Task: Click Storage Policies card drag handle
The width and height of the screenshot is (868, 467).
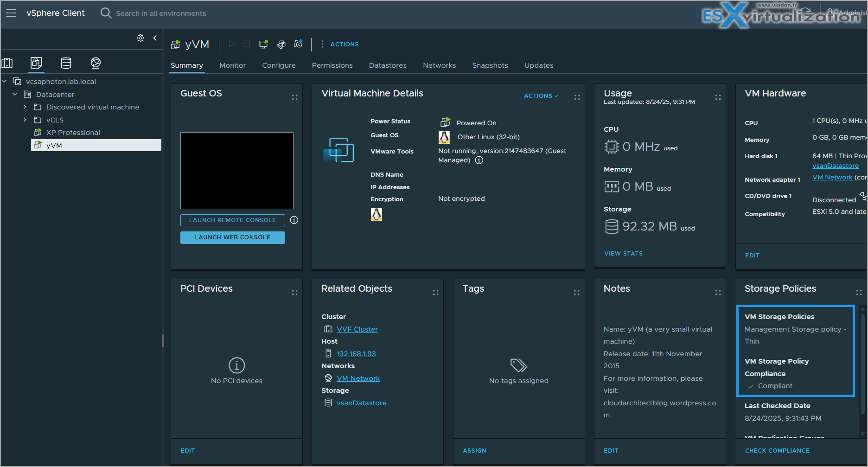Action: click(859, 293)
